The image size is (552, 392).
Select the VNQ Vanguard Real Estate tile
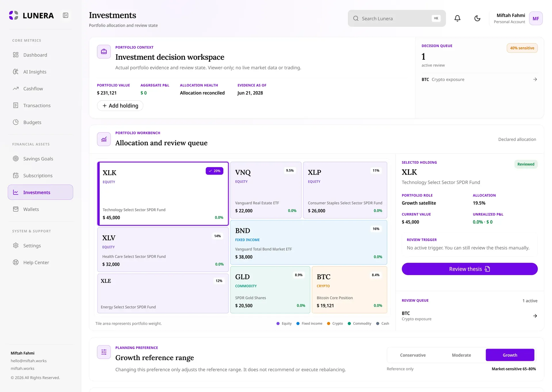[266, 190]
